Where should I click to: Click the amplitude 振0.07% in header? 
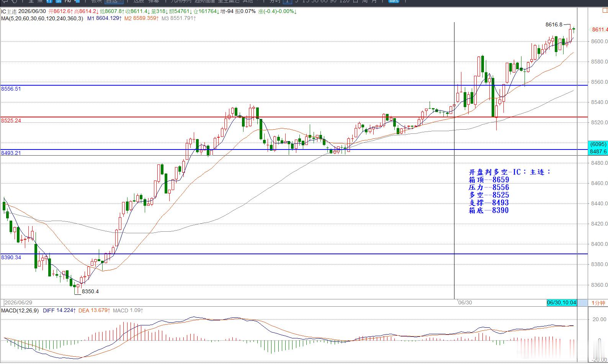245,11
